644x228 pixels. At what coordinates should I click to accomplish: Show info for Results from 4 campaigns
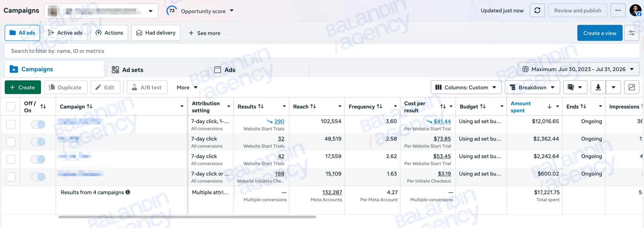pos(128,192)
